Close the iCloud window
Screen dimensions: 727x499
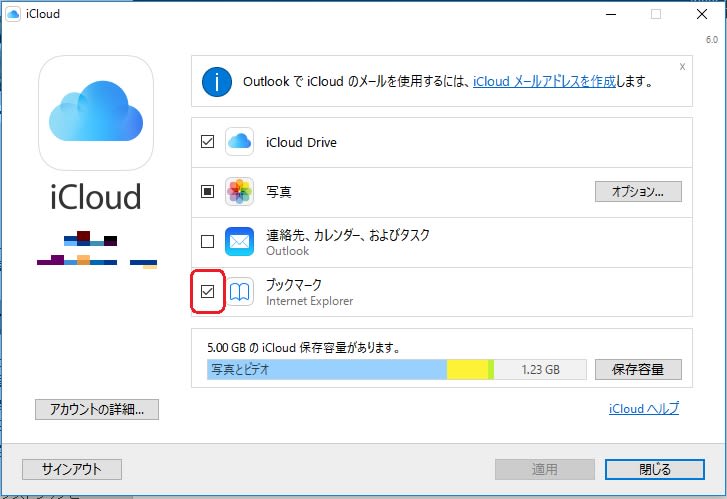[702, 14]
